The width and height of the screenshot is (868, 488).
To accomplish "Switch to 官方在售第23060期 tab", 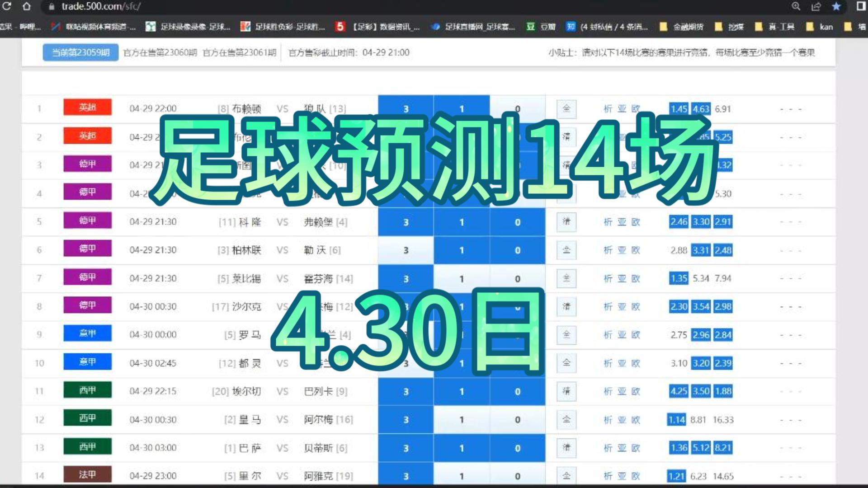I will 160,52.
